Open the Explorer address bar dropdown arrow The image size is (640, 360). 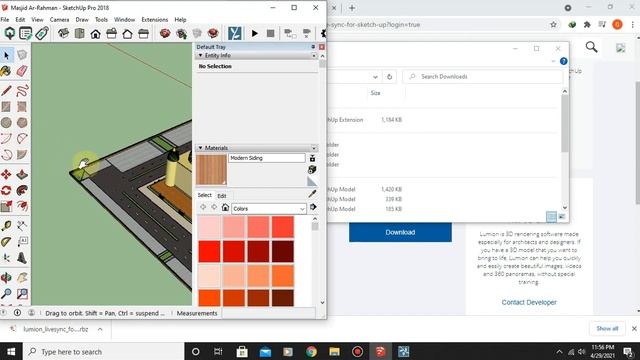[375, 77]
